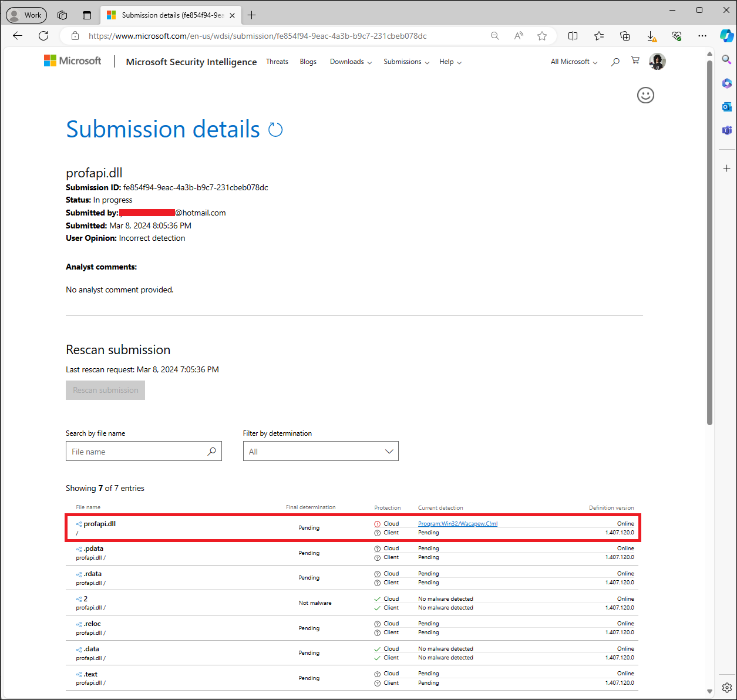The height and width of the screenshot is (700, 737).
Task: Expand Submissions menu
Action: coord(406,62)
